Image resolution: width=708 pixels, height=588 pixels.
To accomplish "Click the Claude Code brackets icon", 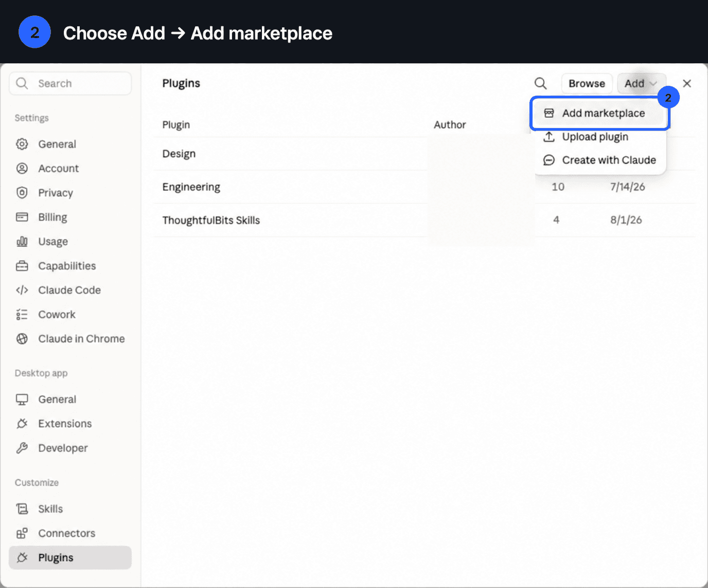I will point(22,290).
